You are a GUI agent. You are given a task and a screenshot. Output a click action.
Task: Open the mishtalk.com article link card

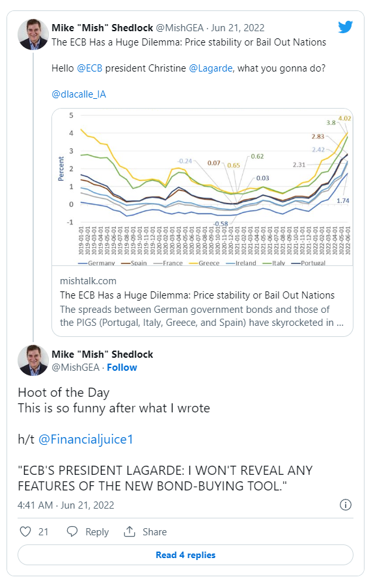click(202, 301)
